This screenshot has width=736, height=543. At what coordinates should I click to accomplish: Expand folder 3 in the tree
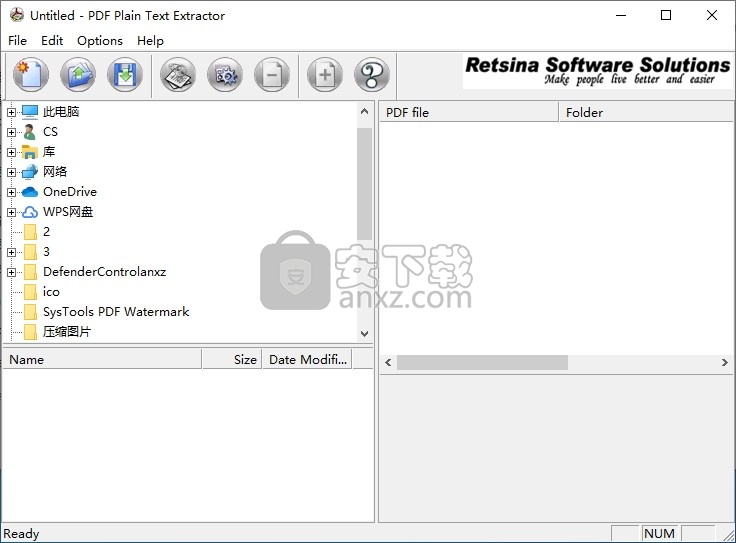(x=11, y=252)
